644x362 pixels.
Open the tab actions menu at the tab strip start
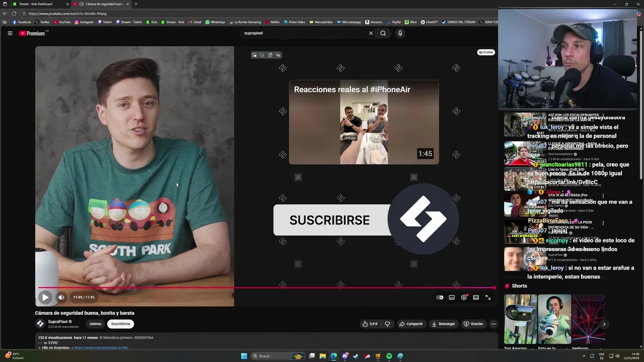tap(5, 4)
